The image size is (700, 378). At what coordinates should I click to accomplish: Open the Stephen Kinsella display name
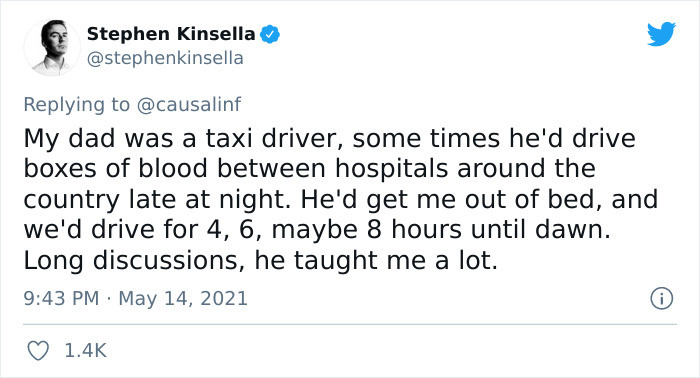click(171, 34)
